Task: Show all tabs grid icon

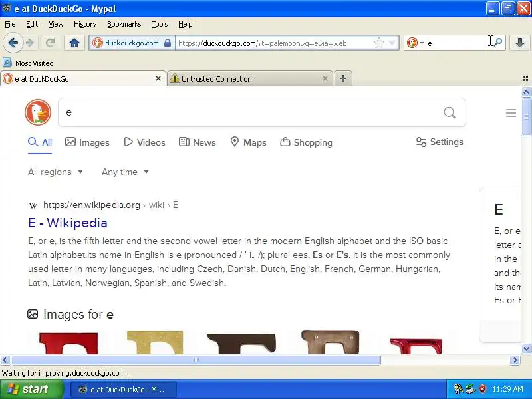Action: tap(525, 78)
